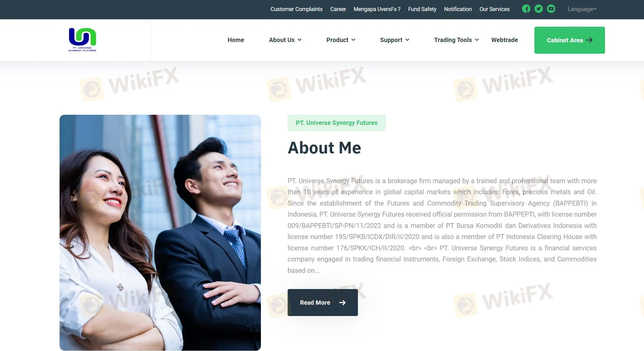Click the PT Universe Synergy Futures logo

tap(82, 40)
